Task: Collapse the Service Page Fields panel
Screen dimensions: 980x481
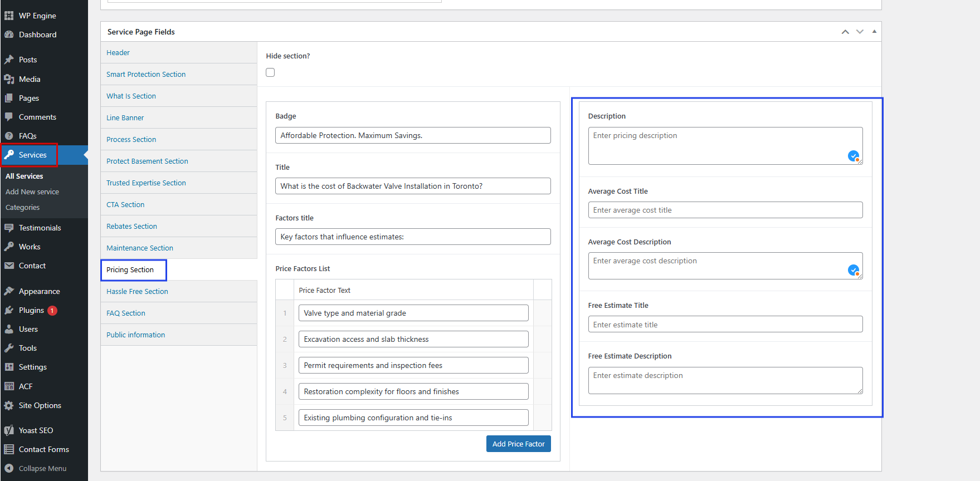Action: [874, 32]
